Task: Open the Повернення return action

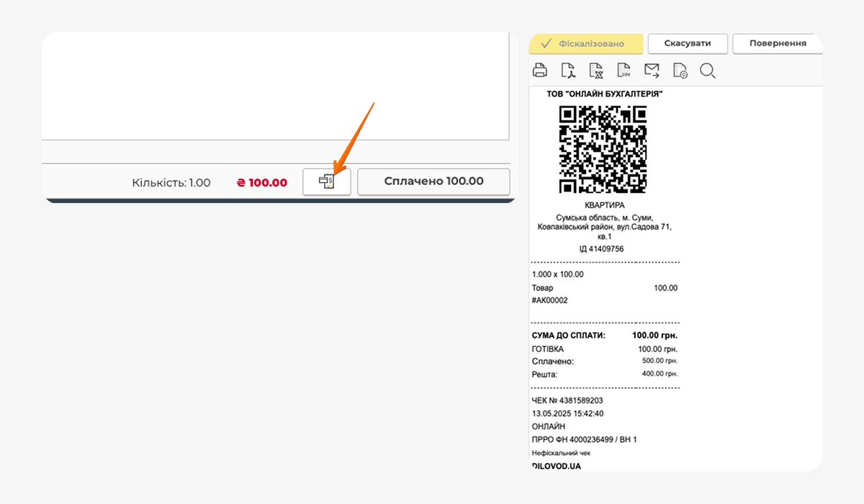Action: (777, 43)
